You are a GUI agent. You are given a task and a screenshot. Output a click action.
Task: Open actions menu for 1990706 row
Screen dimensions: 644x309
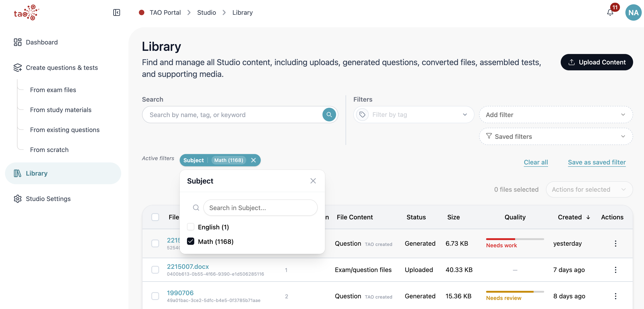[615, 296]
